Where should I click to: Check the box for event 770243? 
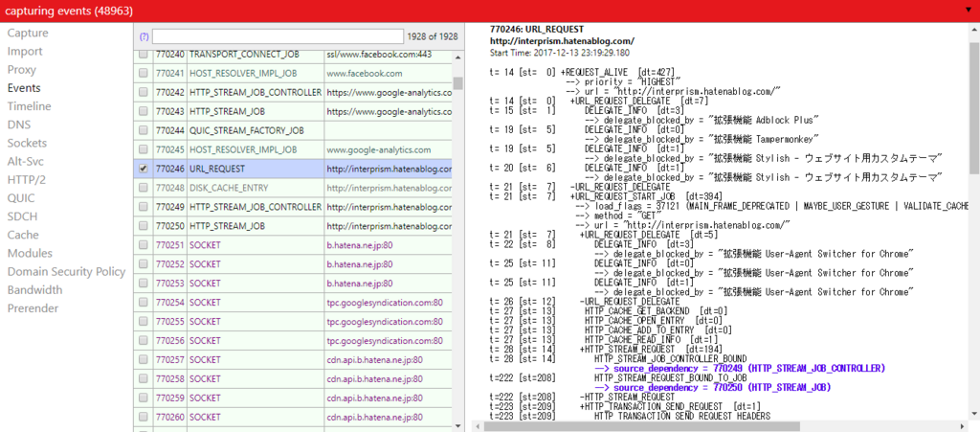[144, 111]
